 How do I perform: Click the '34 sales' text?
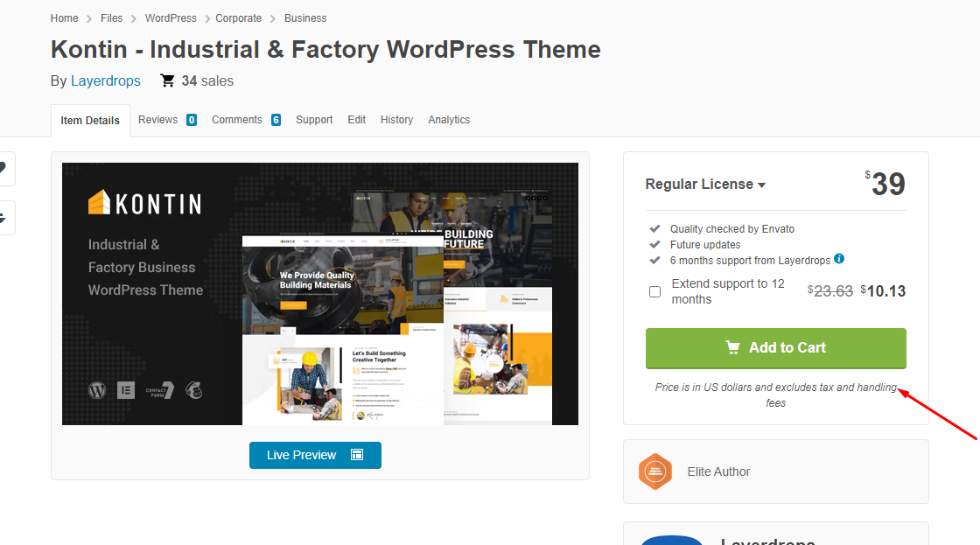coord(207,81)
